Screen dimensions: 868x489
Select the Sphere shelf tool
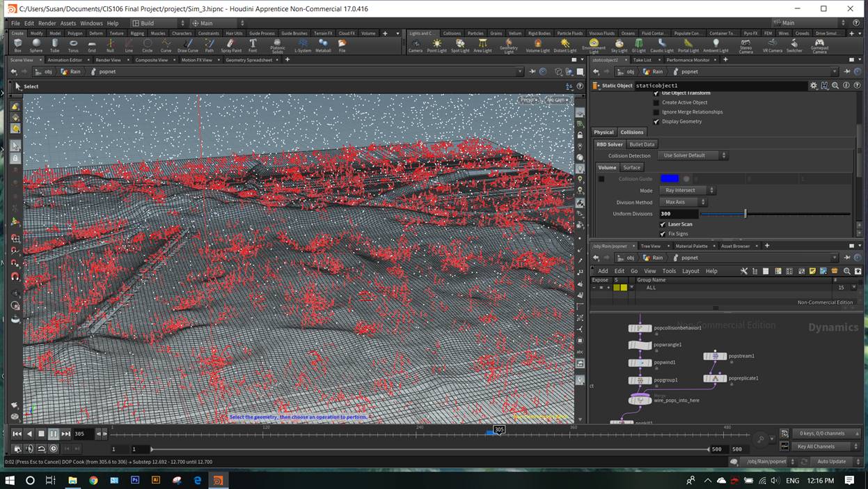tap(35, 45)
